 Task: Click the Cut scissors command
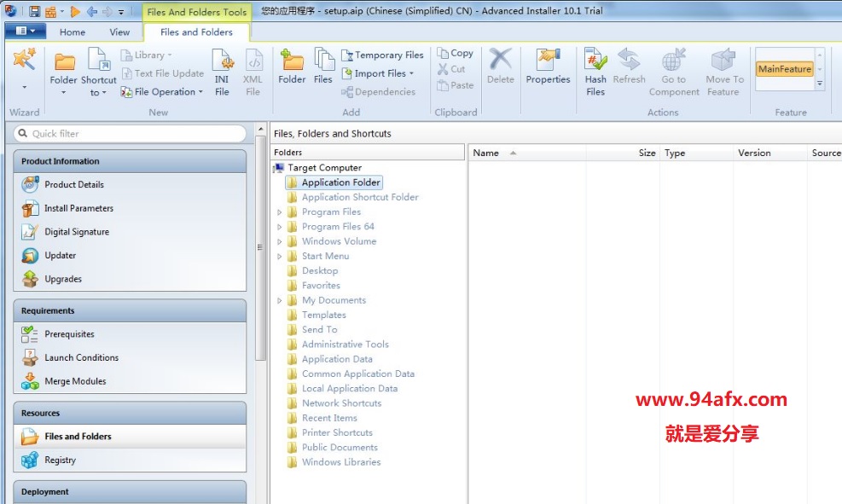pyautogui.click(x=451, y=69)
